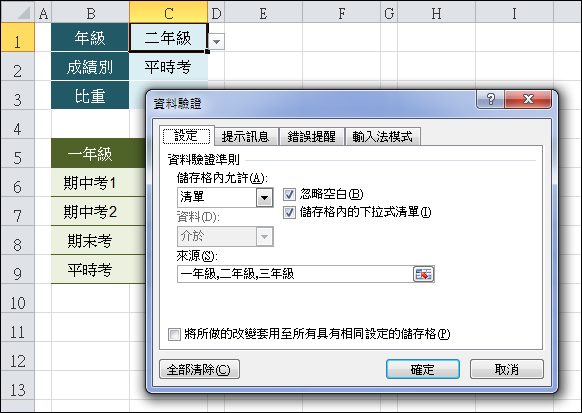Select row 4 header

[x=17, y=124]
